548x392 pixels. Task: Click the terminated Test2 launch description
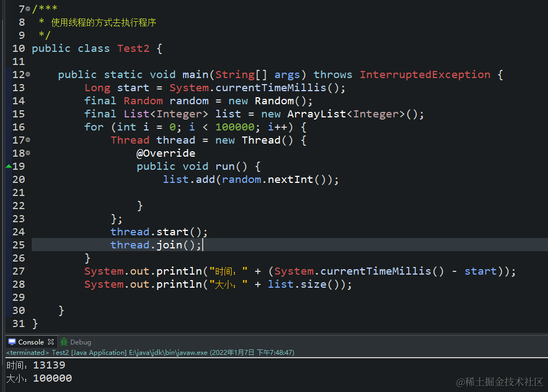pos(150,353)
